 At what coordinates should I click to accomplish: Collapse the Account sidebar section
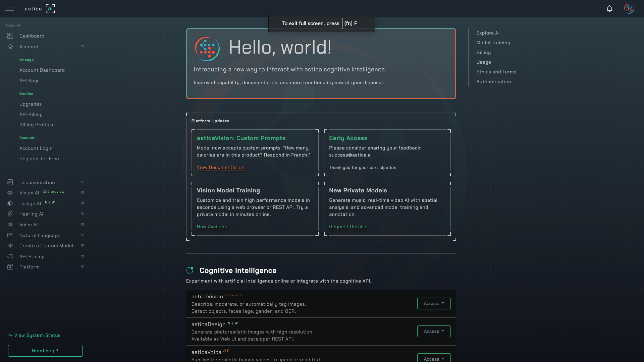tap(83, 46)
